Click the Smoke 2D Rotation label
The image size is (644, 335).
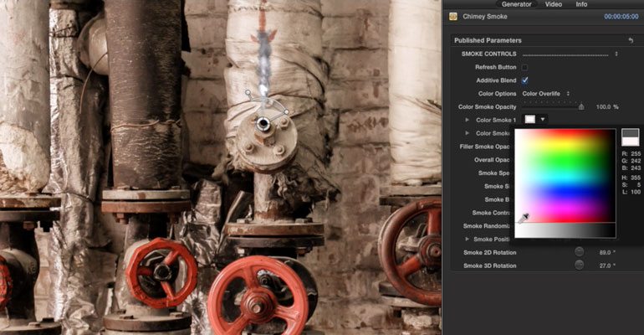click(x=489, y=252)
